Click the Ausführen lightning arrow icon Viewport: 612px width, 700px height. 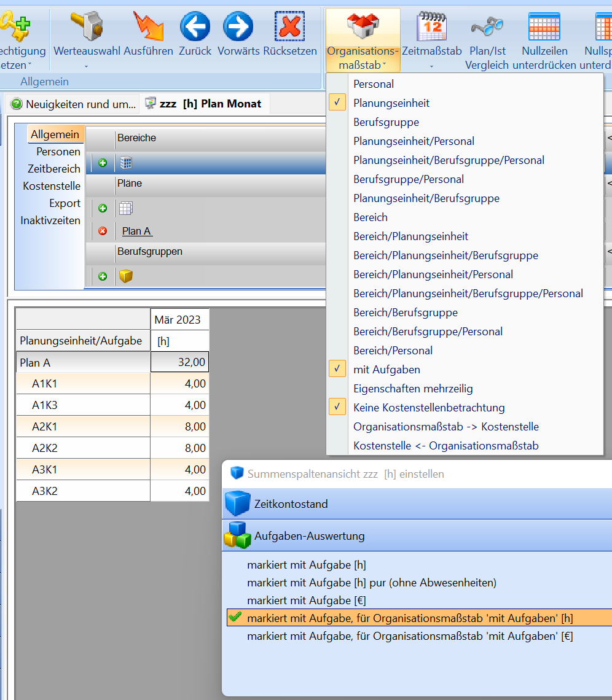[148, 28]
